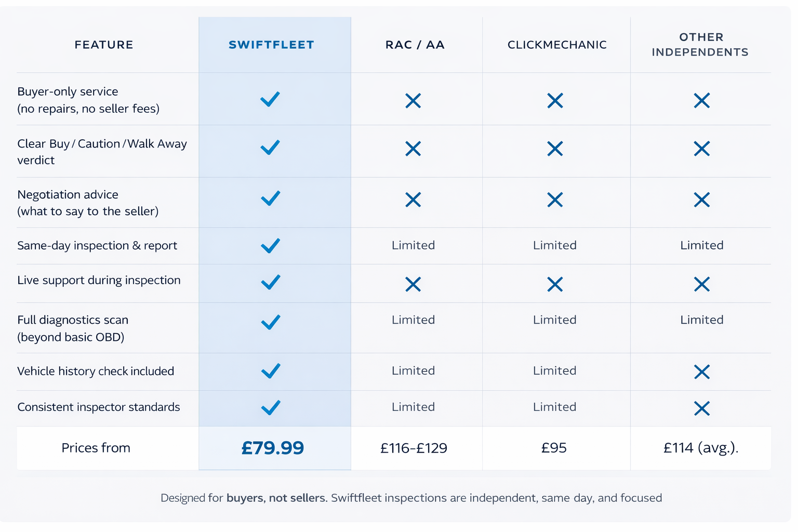Click ClickMechanic cross for Clear verdict row
This screenshot has height=532, width=798.
coord(555,149)
